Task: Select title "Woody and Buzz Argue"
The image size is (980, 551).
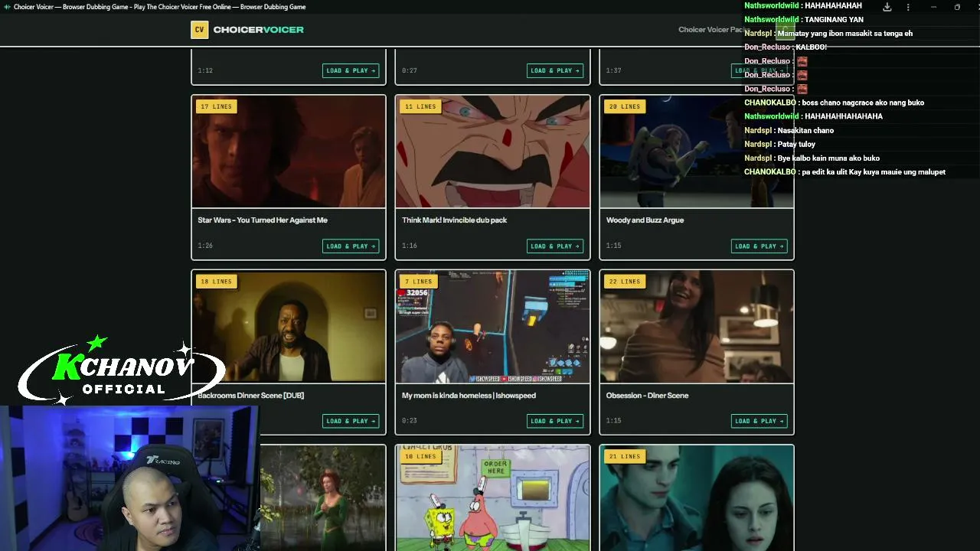Action: click(x=645, y=220)
